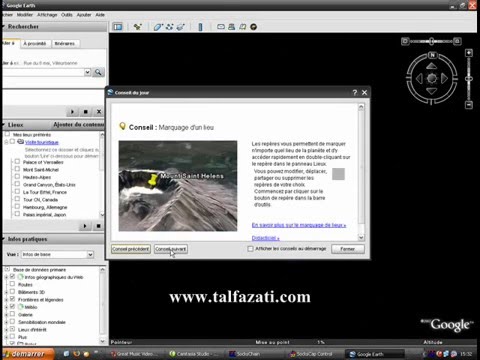The image size is (480, 360).
Task: Toggle the Bâtiments 3D layer checkbox
Action: [x=12, y=292]
